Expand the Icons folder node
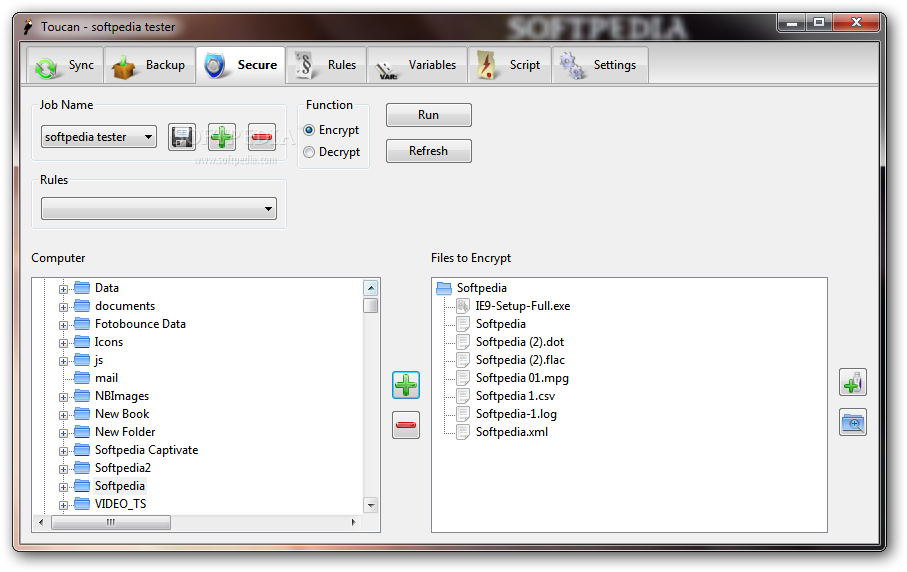Image resolution: width=907 pixels, height=572 pixels. point(63,343)
